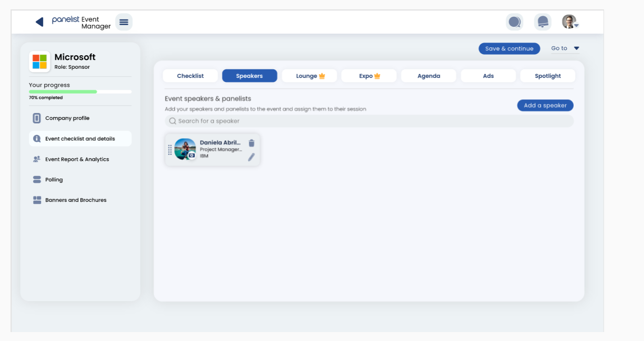The width and height of the screenshot is (644, 341).
Task: Click the Microsoft company name
Action: (75, 57)
